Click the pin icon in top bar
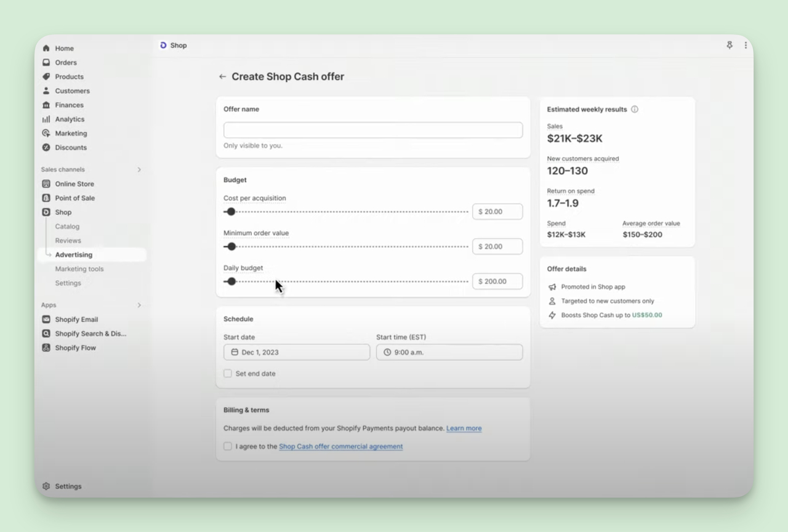 pos(730,45)
